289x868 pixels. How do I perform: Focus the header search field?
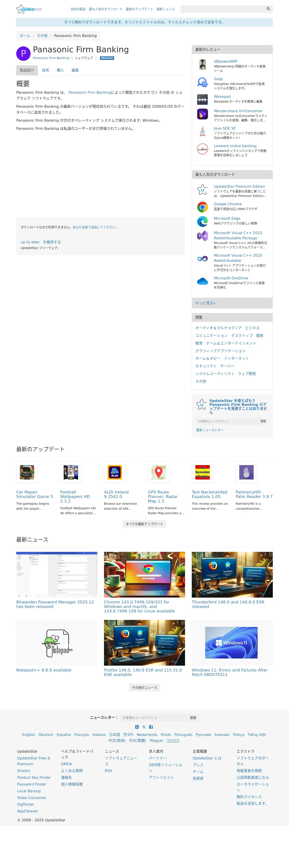223,9
